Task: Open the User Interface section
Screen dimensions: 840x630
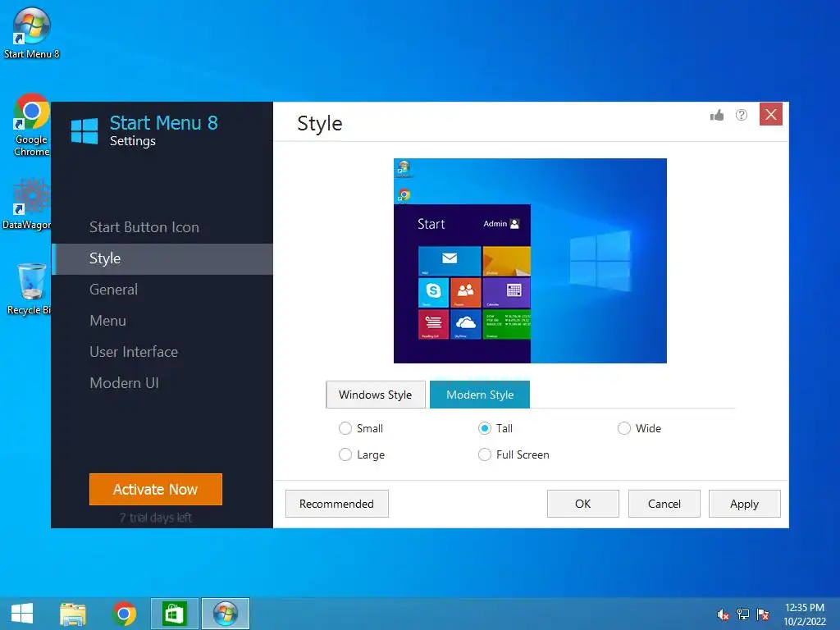Action: (134, 352)
